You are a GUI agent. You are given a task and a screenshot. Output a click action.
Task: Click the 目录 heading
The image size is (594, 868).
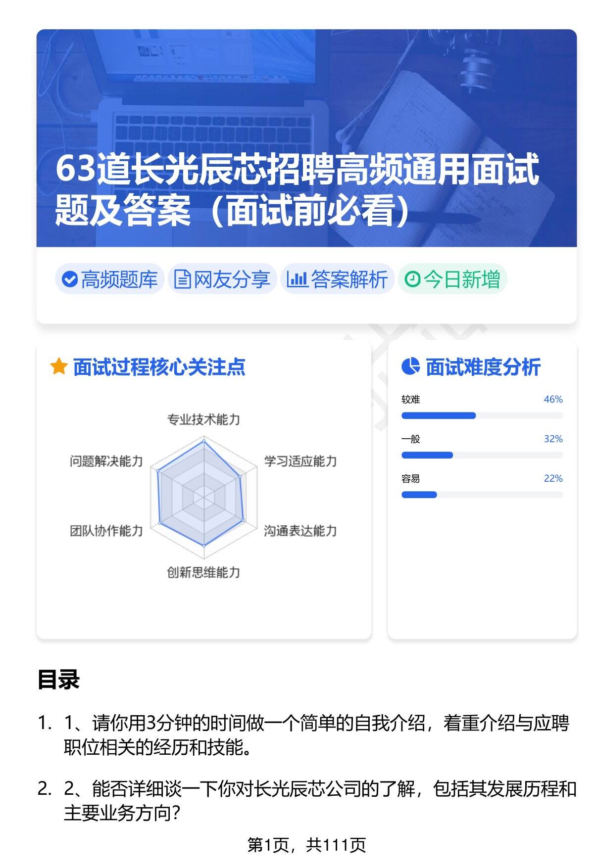tap(58, 680)
